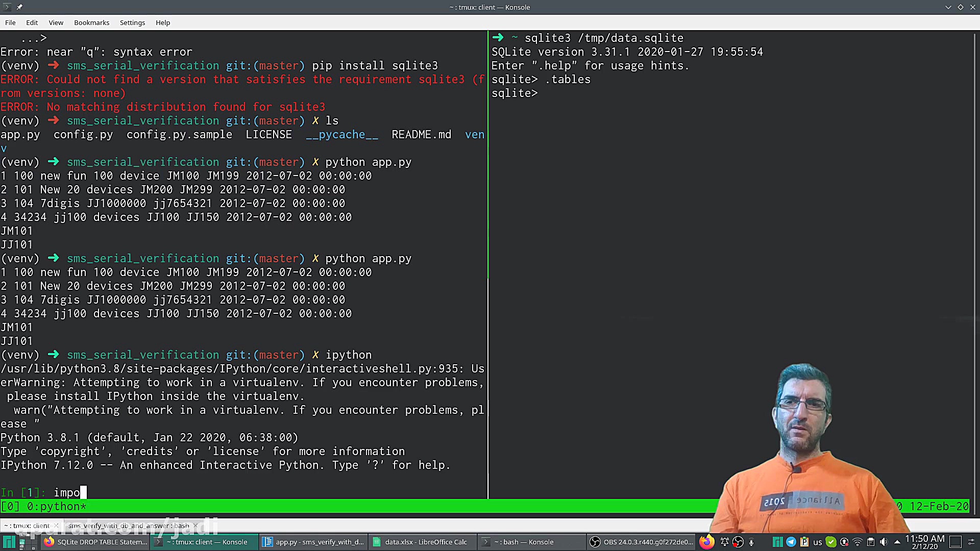Switch to sms_verify_with_db_and_answer bash tab

pos(128,525)
